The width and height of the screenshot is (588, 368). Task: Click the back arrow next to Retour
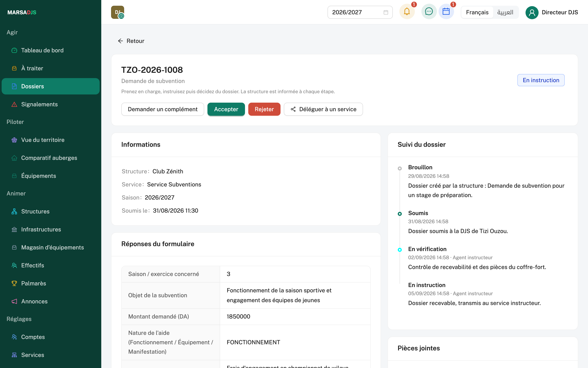pyautogui.click(x=120, y=41)
